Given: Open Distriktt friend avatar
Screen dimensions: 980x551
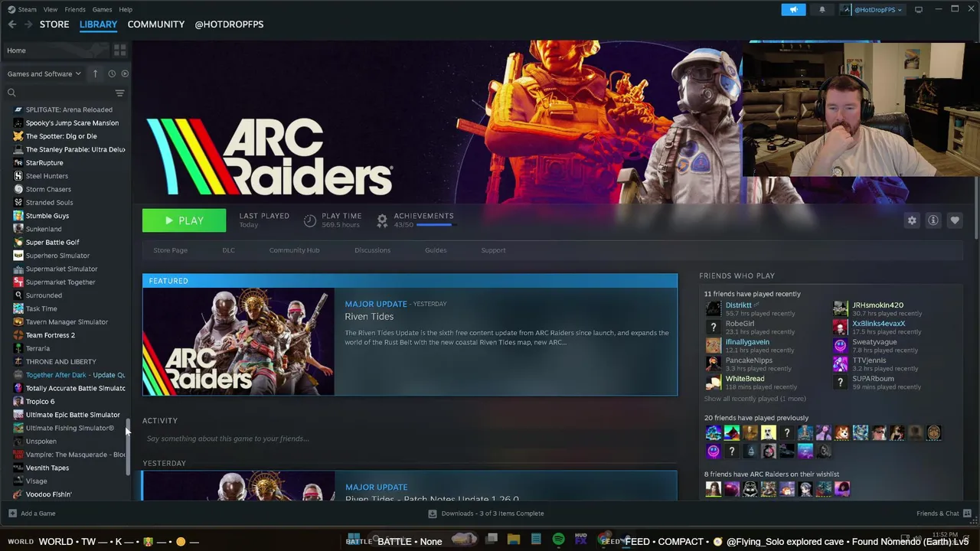Looking at the screenshot, I should point(714,308).
